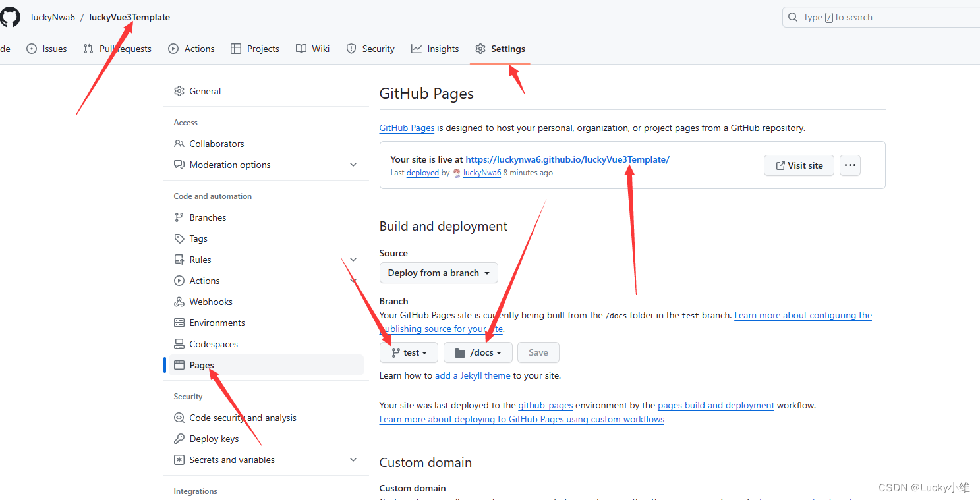Open the GitHub Pages documentation link

pyautogui.click(x=407, y=128)
